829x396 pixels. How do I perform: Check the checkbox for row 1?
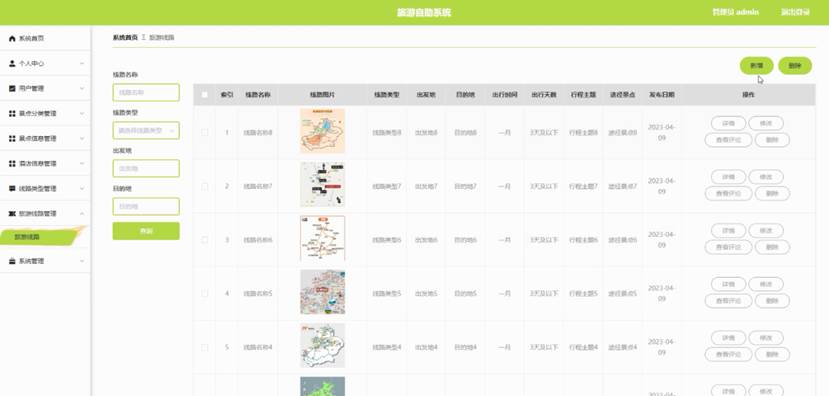(205, 132)
